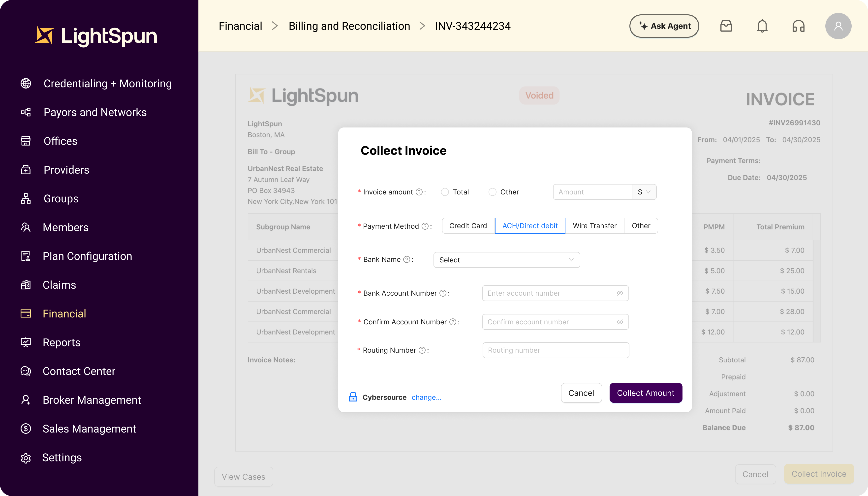Open the user profile avatar

tap(838, 26)
